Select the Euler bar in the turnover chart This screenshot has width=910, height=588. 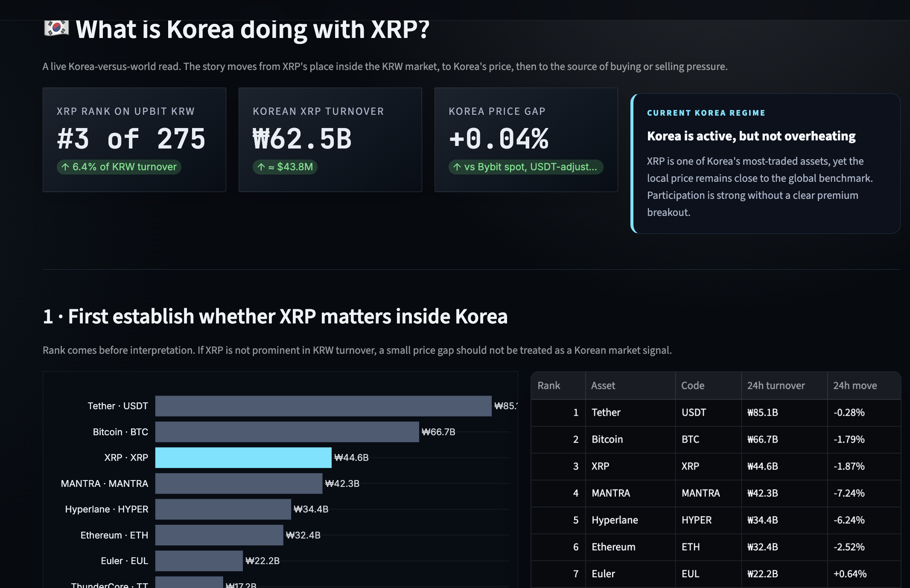[x=199, y=561]
